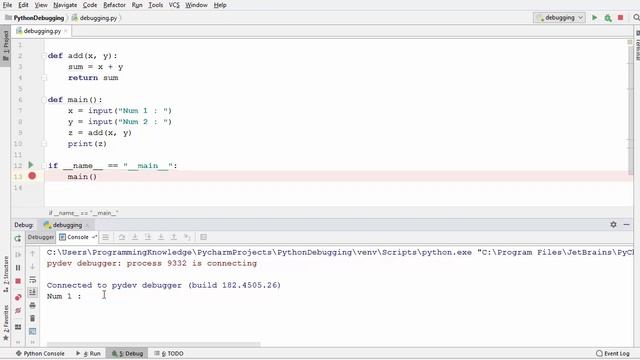Image resolution: width=640 pixels, height=360 pixels.
Task: Click the up arrow in the console toolbar
Action: 33,253
